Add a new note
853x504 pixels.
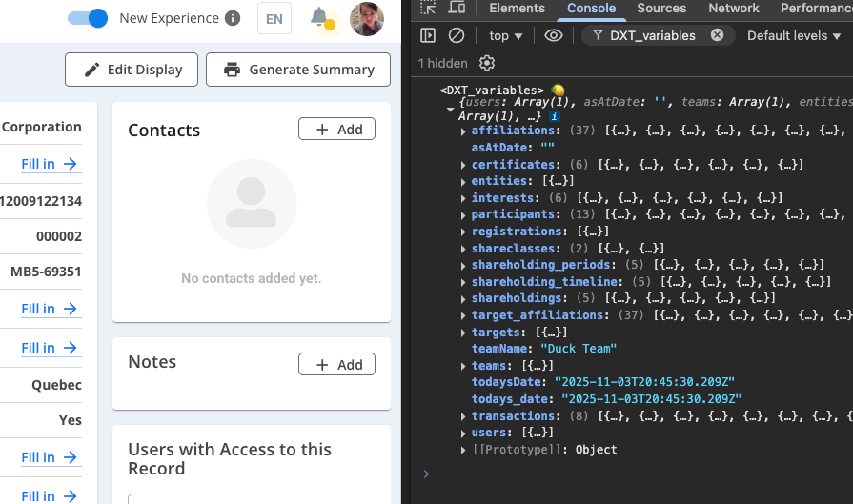pyautogui.click(x=337, y=365)
